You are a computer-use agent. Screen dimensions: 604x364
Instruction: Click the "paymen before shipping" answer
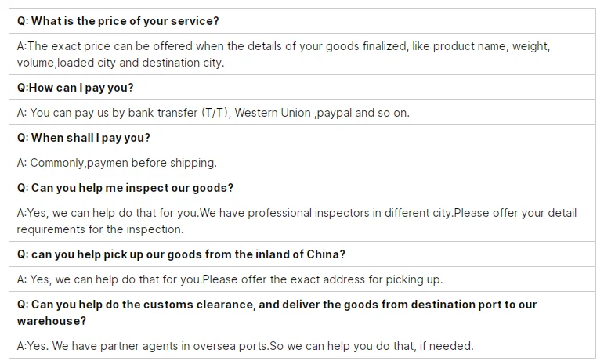[117, 163]
